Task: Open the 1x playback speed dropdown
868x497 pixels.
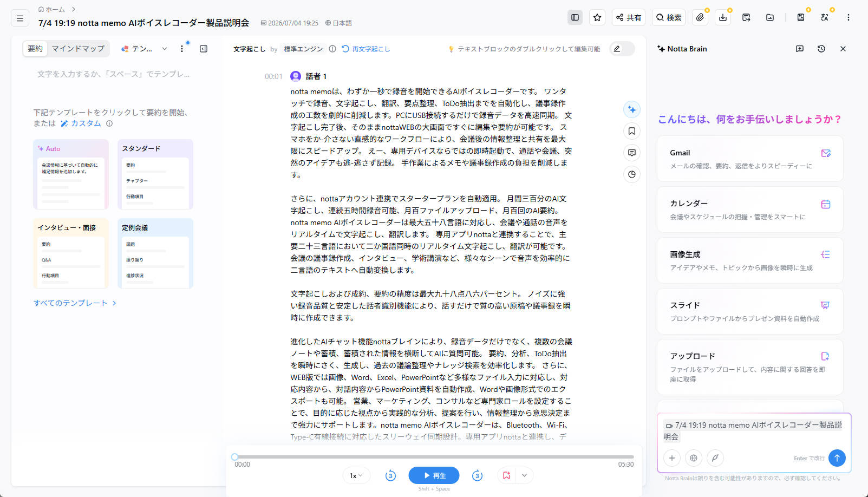Action: pyautogui.click(x=356, y=475)
